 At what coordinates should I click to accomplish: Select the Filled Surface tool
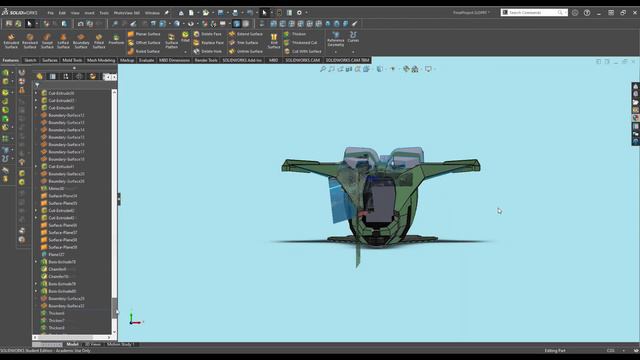click(x=99, y=41)
